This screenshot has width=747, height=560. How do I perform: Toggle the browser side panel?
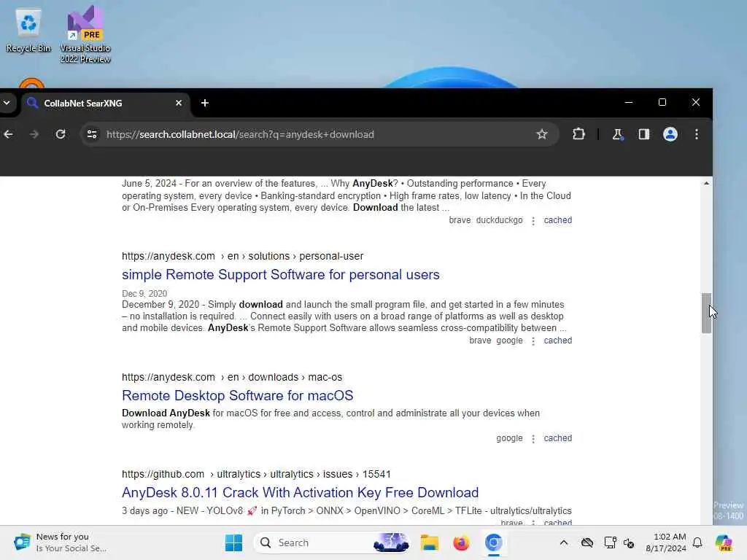click(644, 135)
